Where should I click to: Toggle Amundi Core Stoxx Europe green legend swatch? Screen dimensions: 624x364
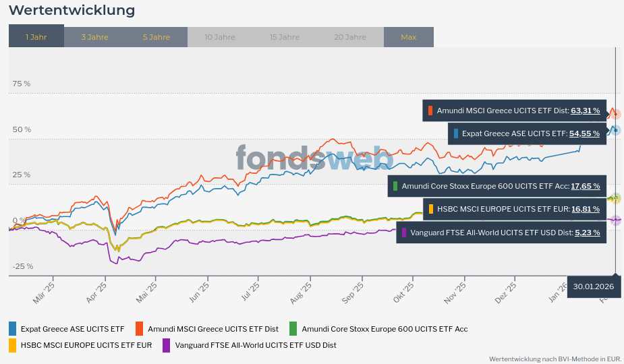click(293, 329)
